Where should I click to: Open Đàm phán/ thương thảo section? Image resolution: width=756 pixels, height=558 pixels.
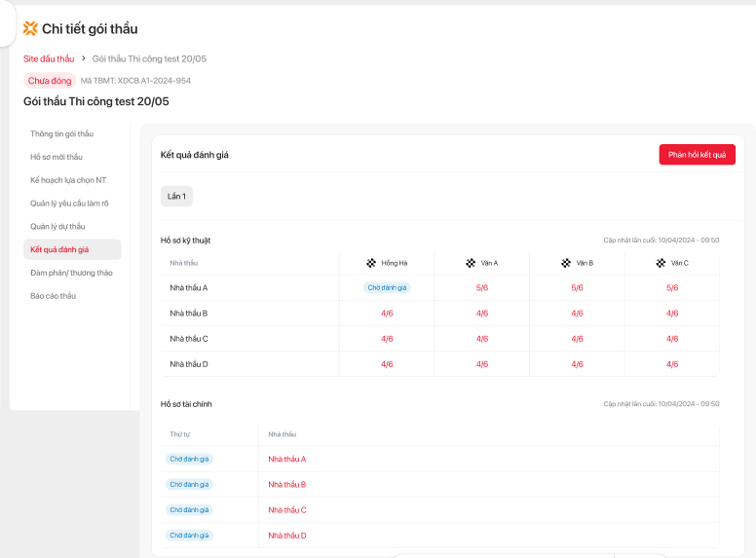[x=71, y=273]
